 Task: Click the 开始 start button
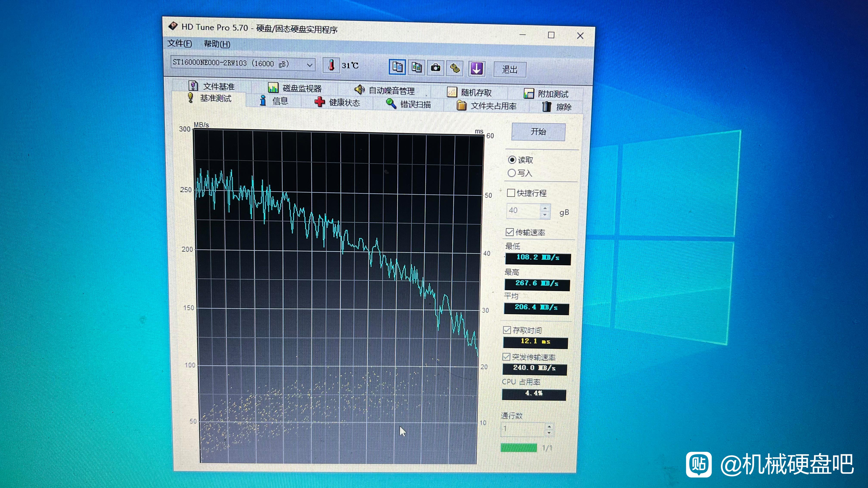[x=538, y=132]
